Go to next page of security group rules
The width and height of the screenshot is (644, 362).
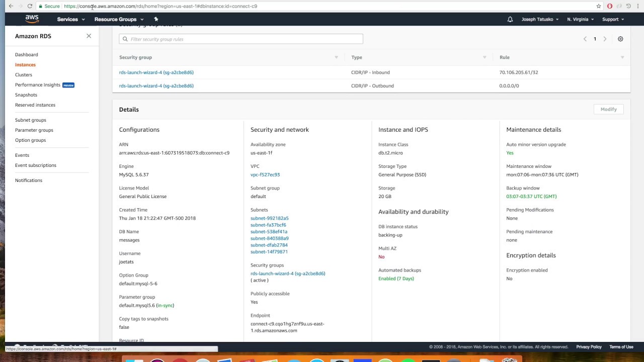(x=605, y=39)
